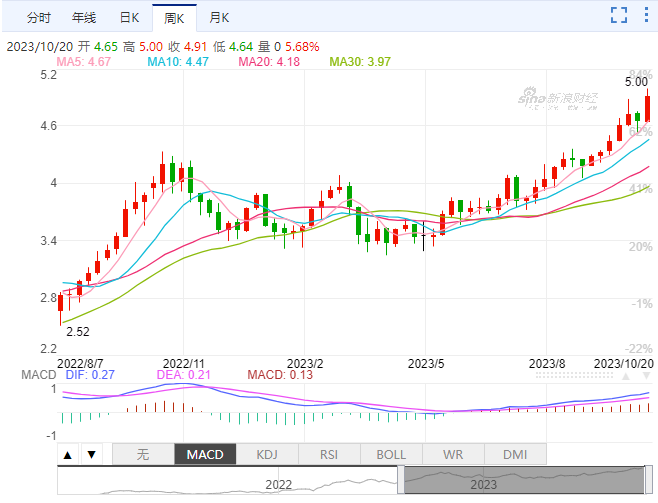Select the 无 indicator option
The width and height of the screenshot is (658, 503).
[x=142, y=454]
